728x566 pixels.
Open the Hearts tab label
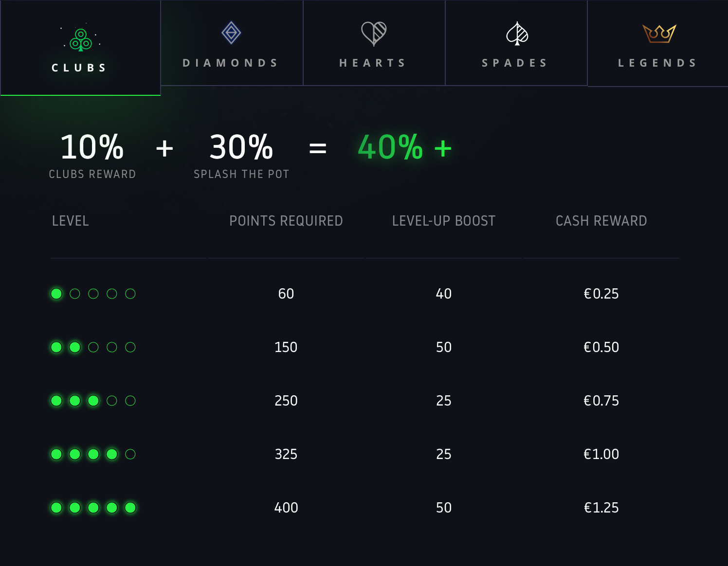pos(373,63)
